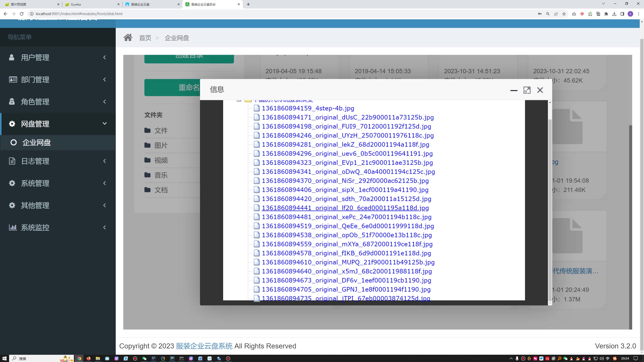Select file 1361860894159_4step-4b.jpg
Viewport: 644px width, 362px height.
click(x=308, y=108)
